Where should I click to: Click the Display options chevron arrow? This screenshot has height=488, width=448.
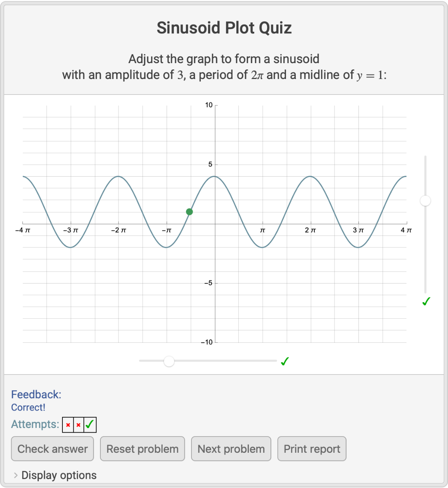[16, 475]
